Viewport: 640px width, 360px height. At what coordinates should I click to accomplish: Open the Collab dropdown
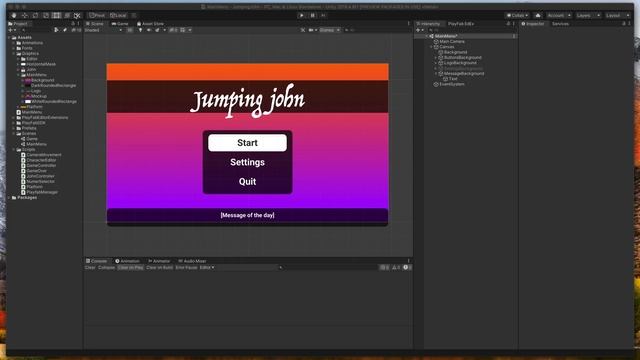pos(517,16)
